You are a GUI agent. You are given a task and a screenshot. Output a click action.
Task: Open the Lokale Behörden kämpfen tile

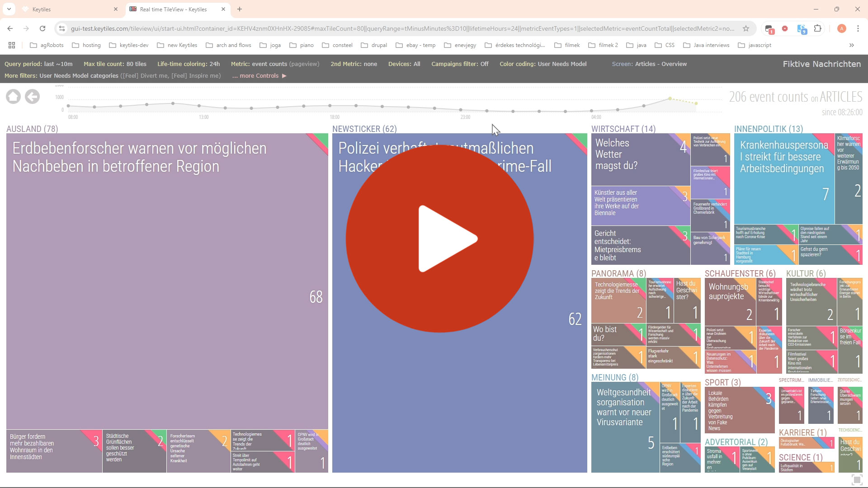tap(740, 410)
